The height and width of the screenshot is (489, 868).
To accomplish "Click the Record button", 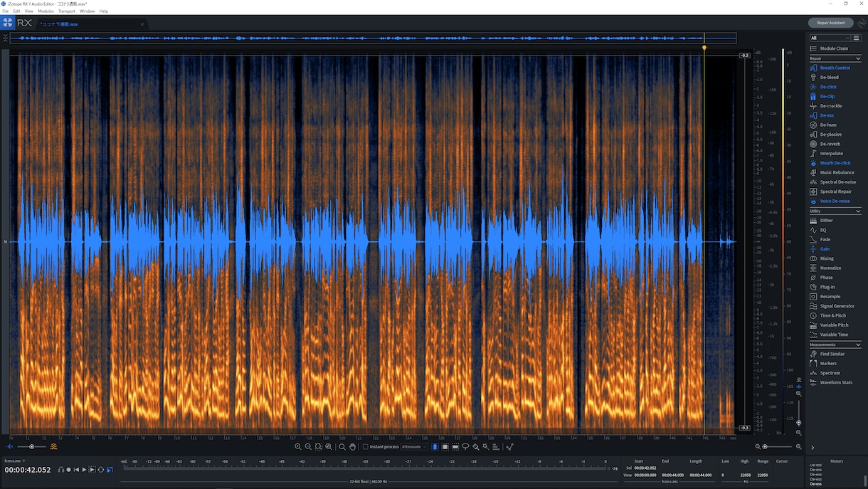I will click(x=68, y=470).
